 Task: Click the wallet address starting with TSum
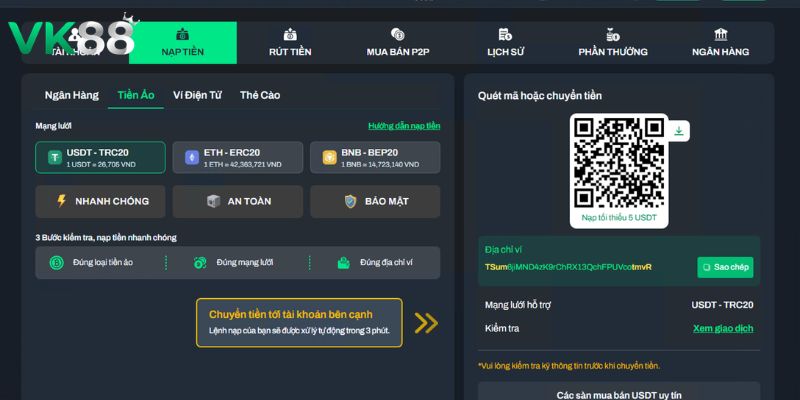(x=568, y=267)
